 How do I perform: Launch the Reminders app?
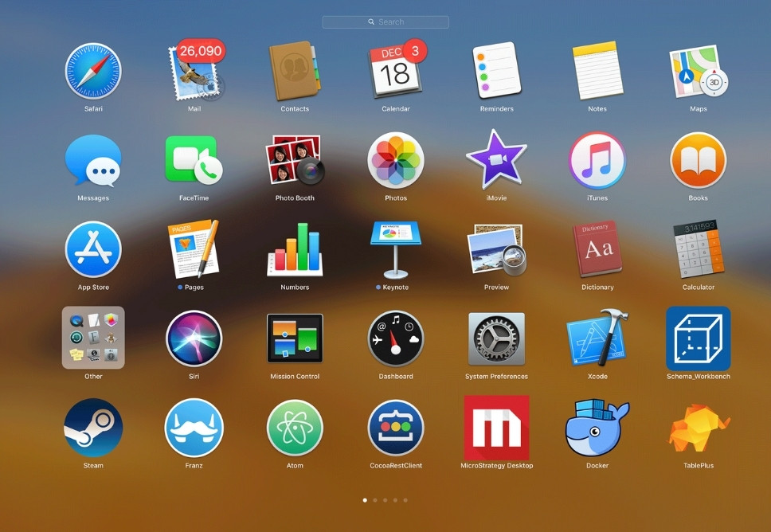tap(497, 70)
